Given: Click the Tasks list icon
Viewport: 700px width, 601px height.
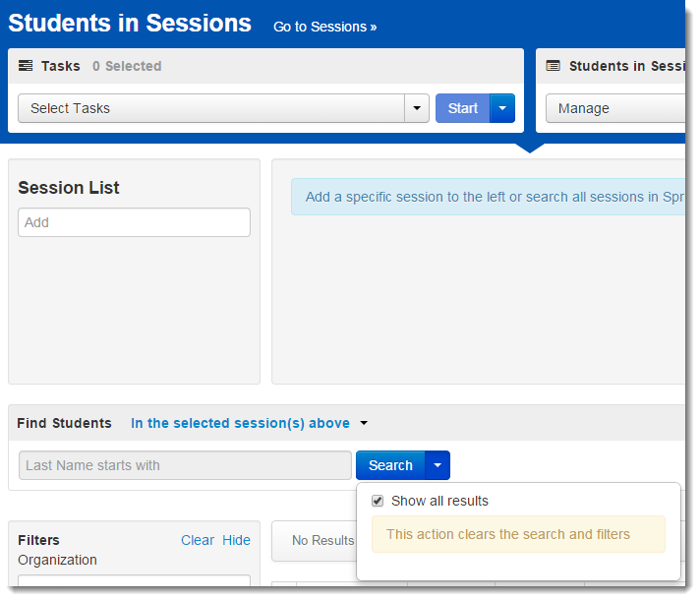Looking at the screenshot, I should point(26,66).
